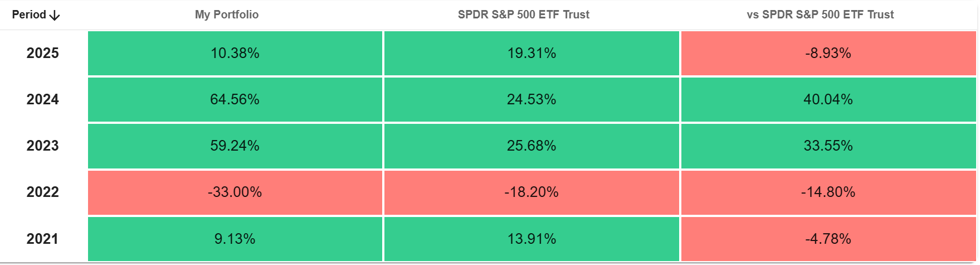The height and width of the screenshot is (265, 980).
Task: Click the 19.31% SPDR return cell
Action: (x=532, y=53)
